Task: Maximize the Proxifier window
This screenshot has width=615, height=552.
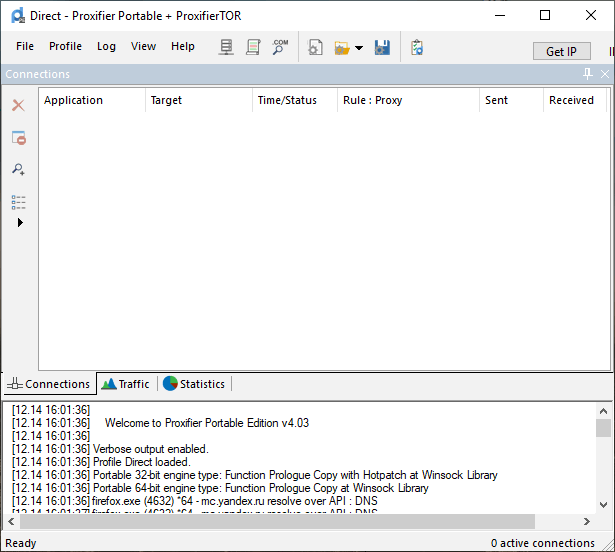Action: (545, 16)
